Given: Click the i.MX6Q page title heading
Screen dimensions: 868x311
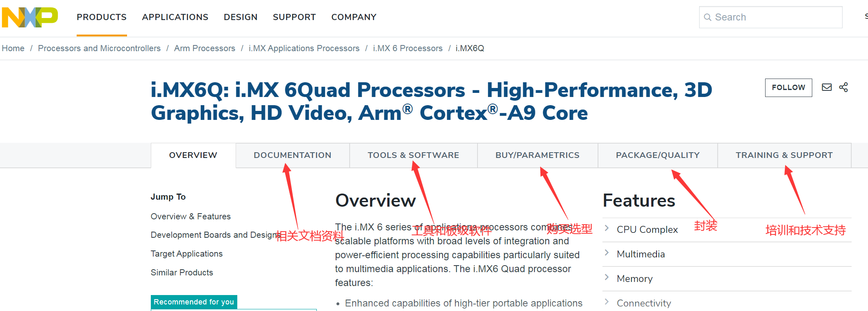Looking at the screenshot, I should tap(431, 101).
